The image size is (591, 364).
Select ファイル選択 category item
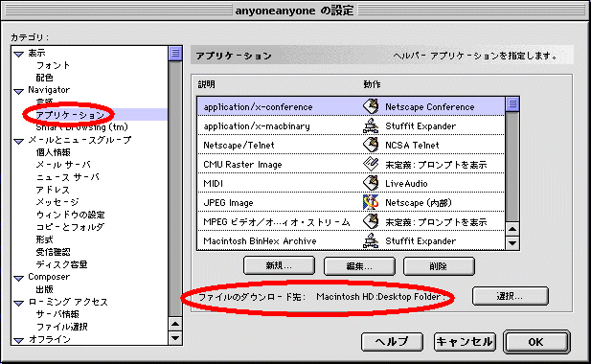coord(62,327)
